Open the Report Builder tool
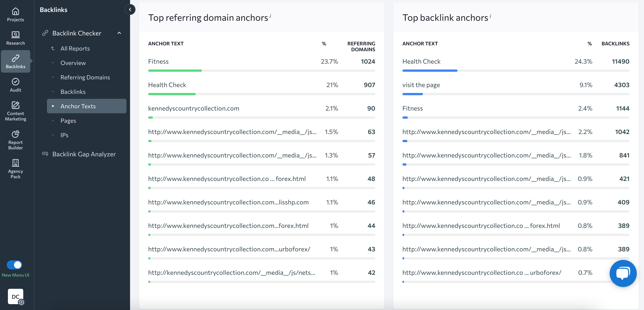Viewport: 644px width, 310px height. pos(15,140)
